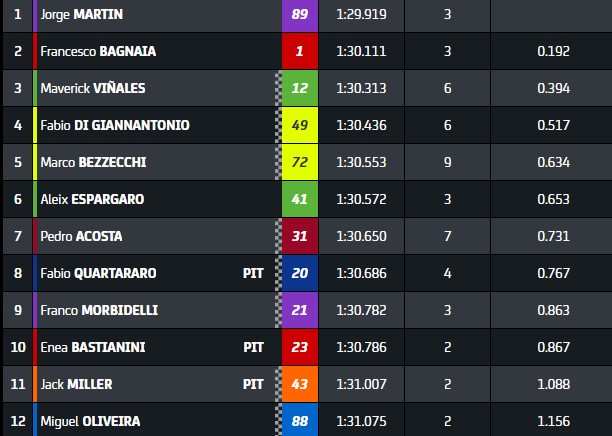
Task: Click Francesco Bagnaia's red number 1 badge
Action: click(x=300, y=51)
